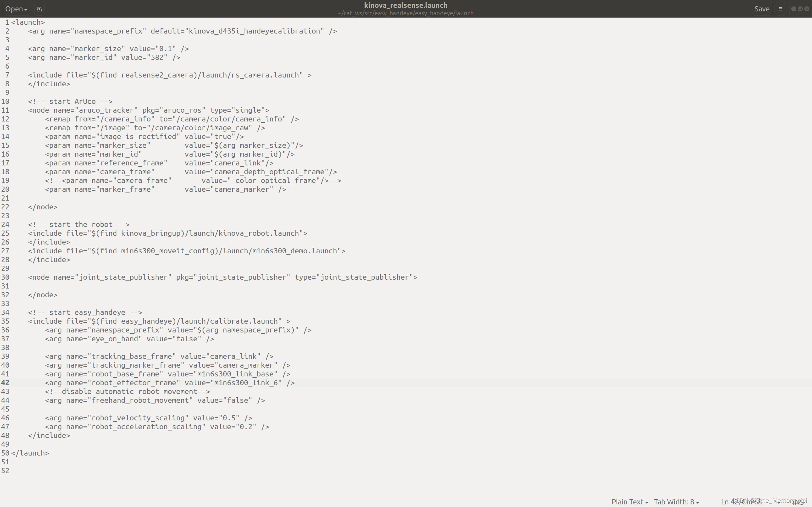Click the robot_effector_frame m1n6s300_link_6 line
812x507 pixels.
point(170,383)
